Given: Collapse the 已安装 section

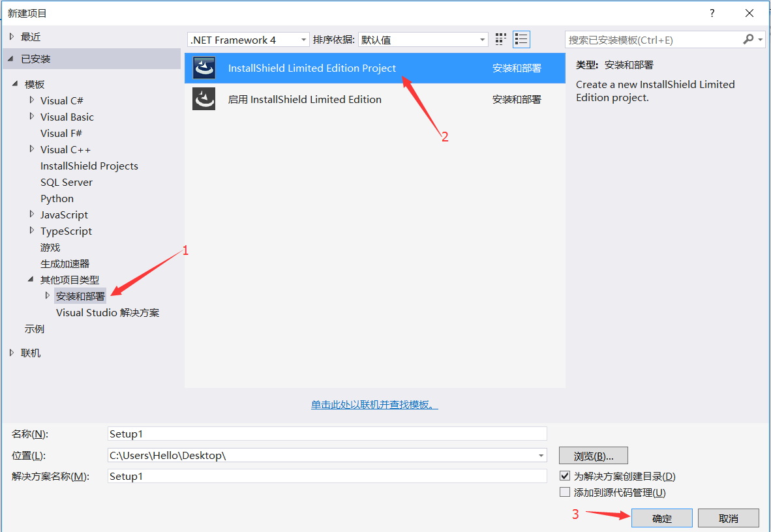Looking at the screenshot, I should [x=11, y=59].
